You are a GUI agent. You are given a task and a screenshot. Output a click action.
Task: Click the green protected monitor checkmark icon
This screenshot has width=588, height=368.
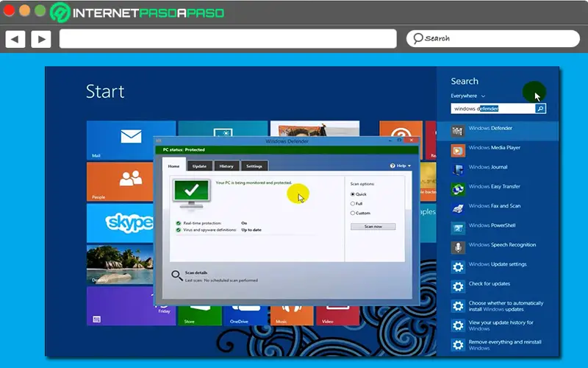coord(191,193)
